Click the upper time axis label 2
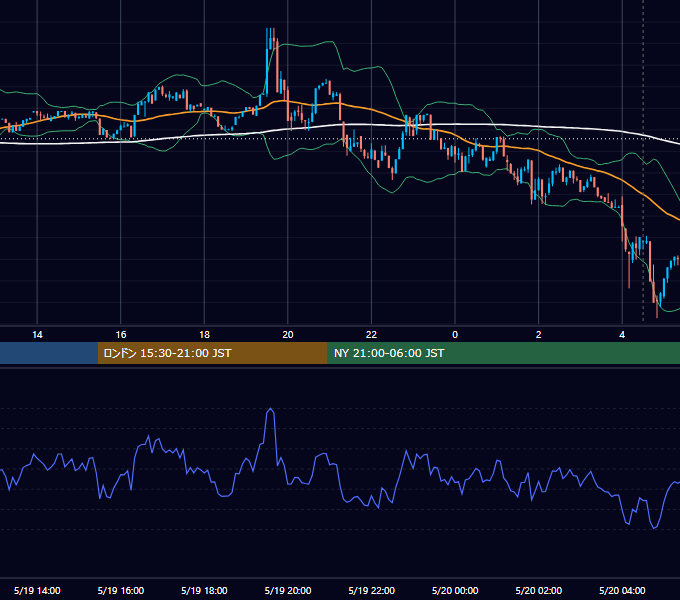This screenshot has width=680, height=600. tap(539, 335)
